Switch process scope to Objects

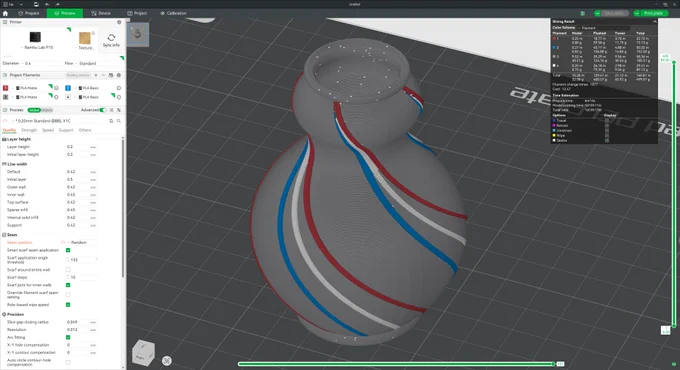tap(47, 110)
